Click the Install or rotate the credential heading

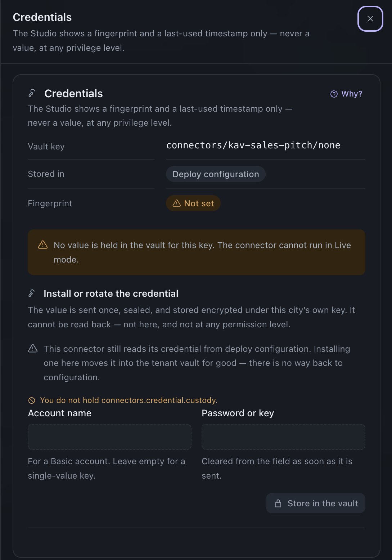(x=111, y=294)
